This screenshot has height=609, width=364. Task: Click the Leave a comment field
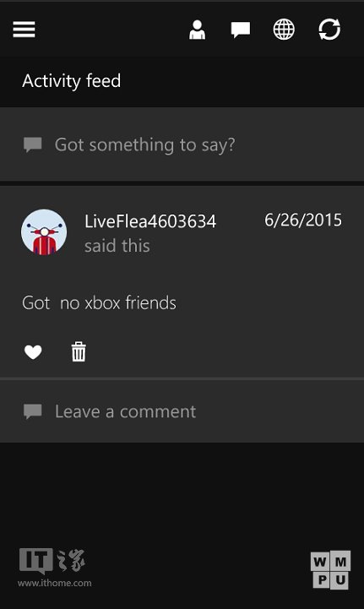pyautogui.click(x=182, y=411)
